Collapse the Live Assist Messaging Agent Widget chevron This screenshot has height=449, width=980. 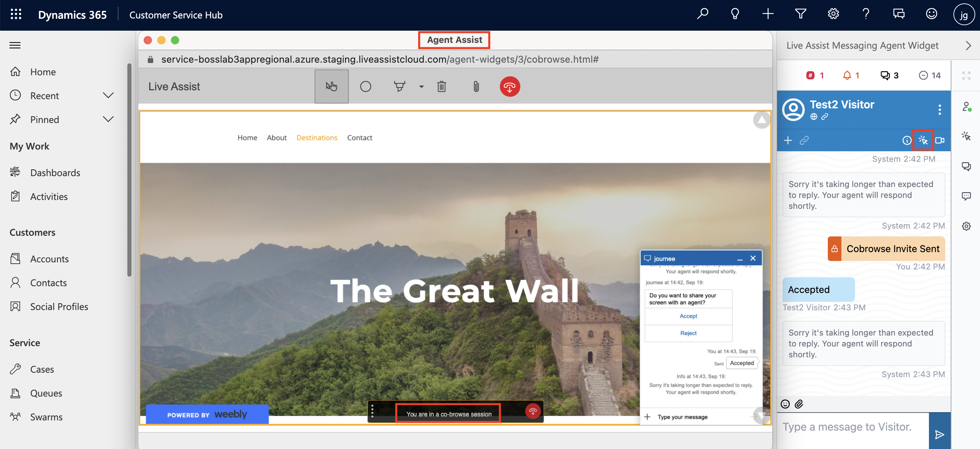click(x=968, y=46)
